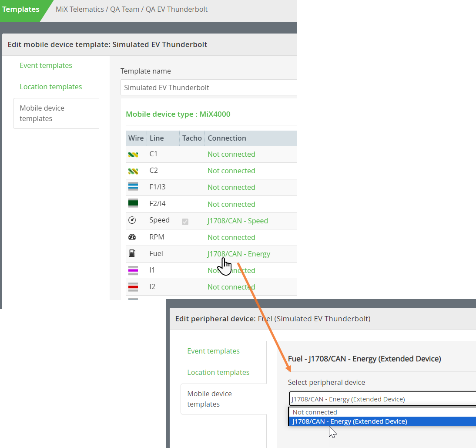Click the I2 red wire icon

pyautogui.click(x=133, y=287)
